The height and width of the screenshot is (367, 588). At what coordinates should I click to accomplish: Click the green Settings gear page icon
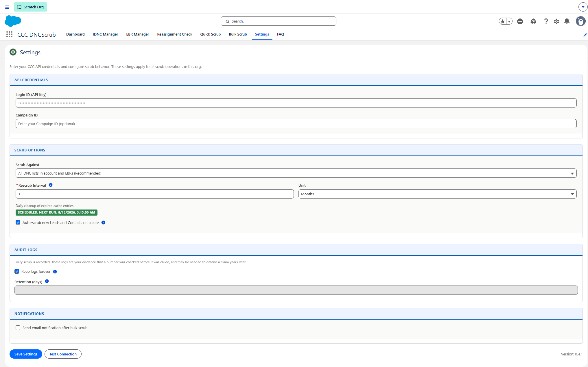13,52
